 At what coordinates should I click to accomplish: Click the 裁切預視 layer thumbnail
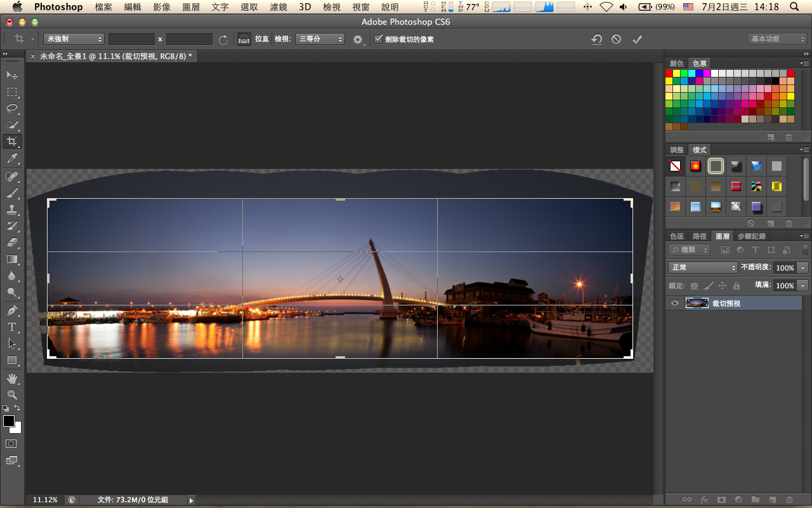(697, 304)
